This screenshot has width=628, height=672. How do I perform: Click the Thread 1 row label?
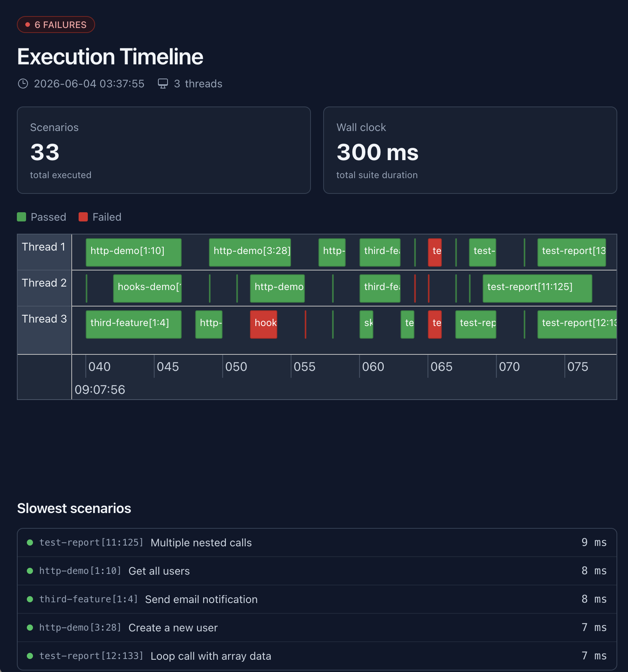point(44,247)
